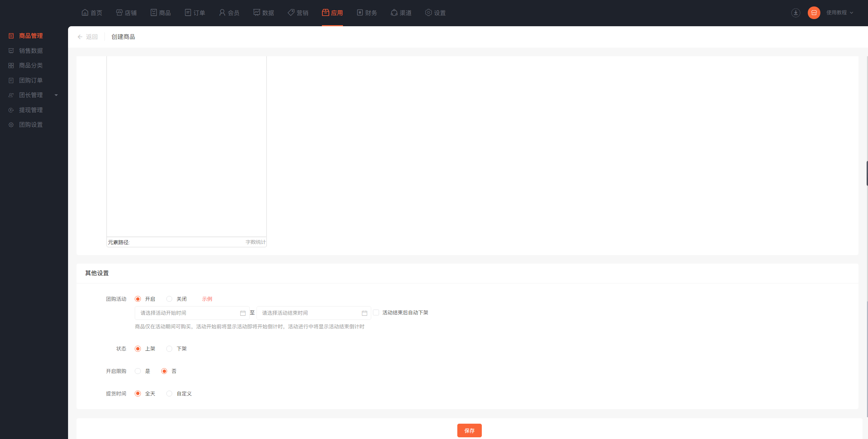Click the 团长管理 sidebar icon
This screenshot has height=439, width=868.
pos(11,95)
